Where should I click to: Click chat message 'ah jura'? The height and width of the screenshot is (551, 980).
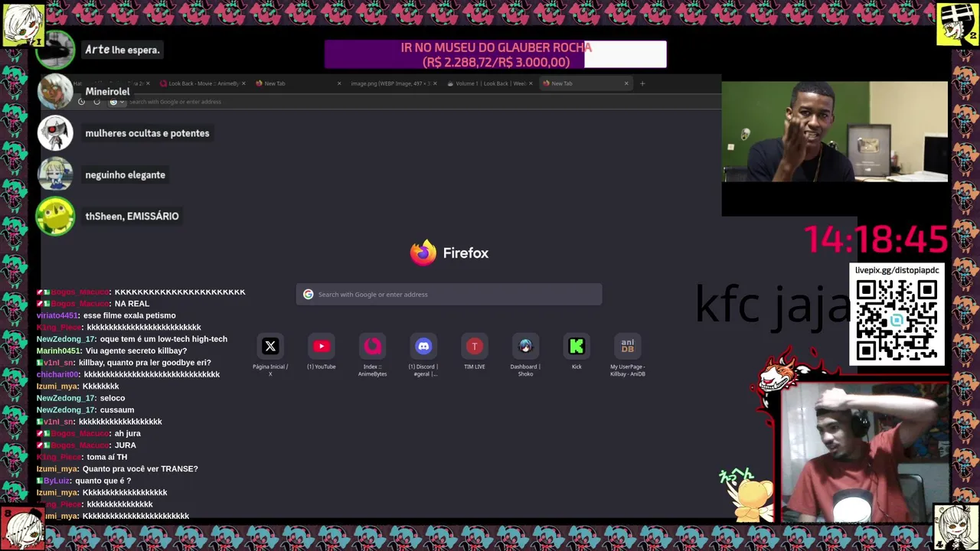pyautogui.click(x=128, y=433)
